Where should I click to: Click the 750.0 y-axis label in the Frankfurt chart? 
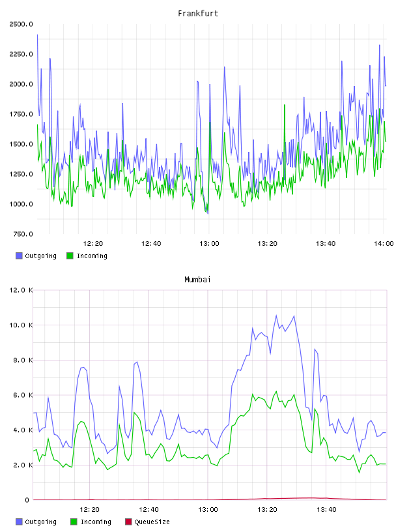click(23, 234)
